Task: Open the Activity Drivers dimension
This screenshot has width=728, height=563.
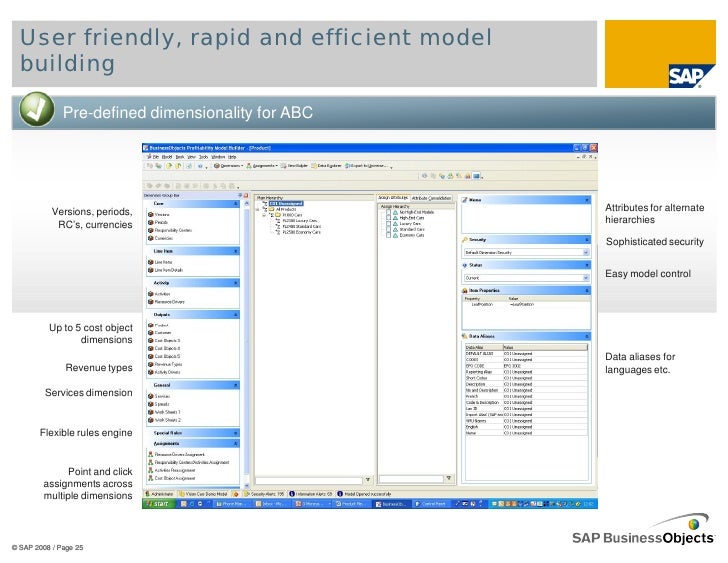Action: (164, 372)
